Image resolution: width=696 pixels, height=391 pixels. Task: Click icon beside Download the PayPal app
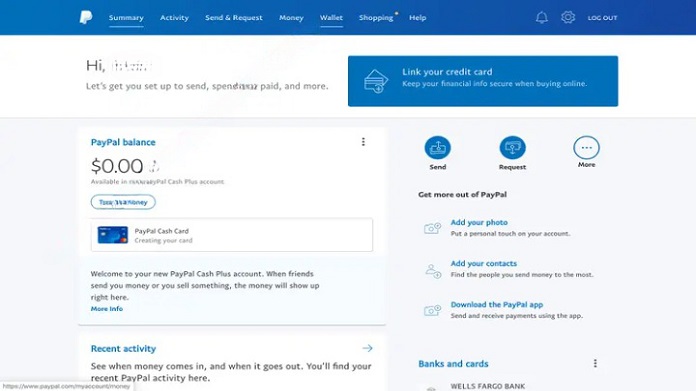pos(432,310)
